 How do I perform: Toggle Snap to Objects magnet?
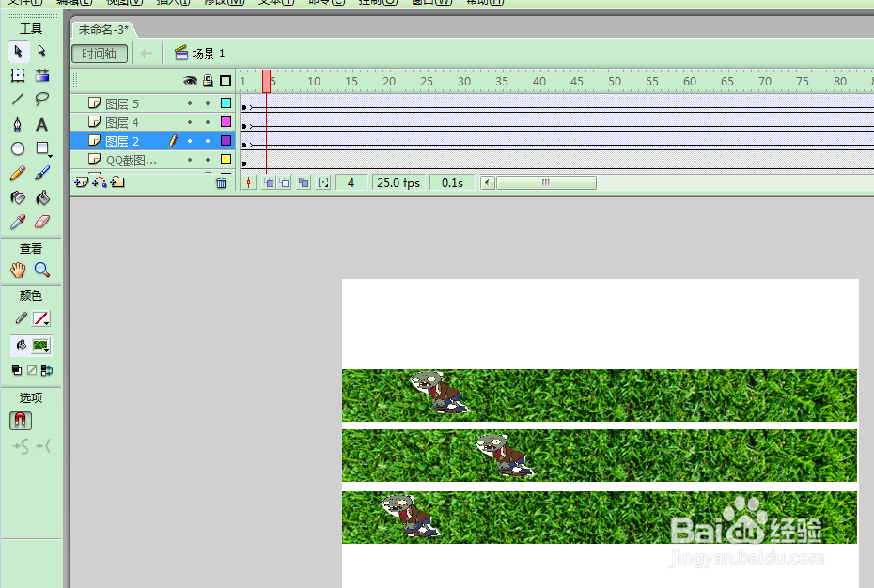[x=21, y=420]
